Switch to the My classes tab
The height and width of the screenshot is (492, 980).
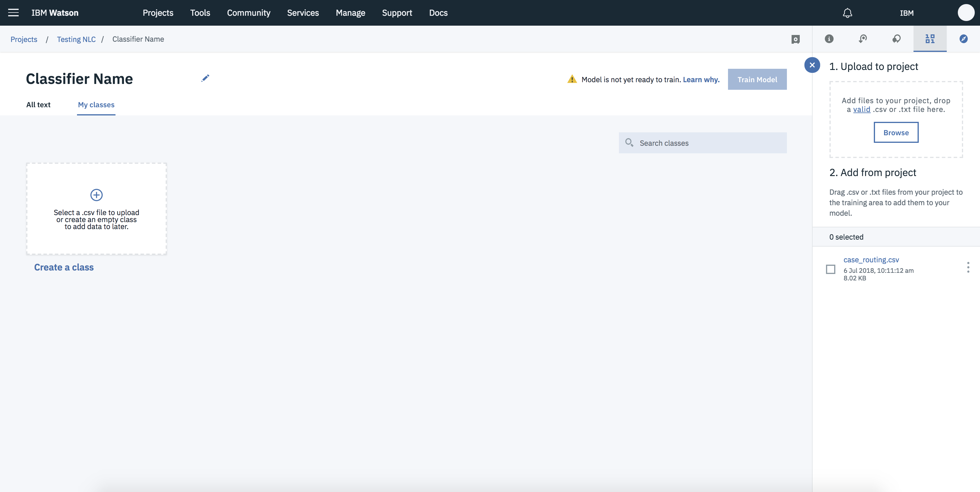click(x=96, y=105)
